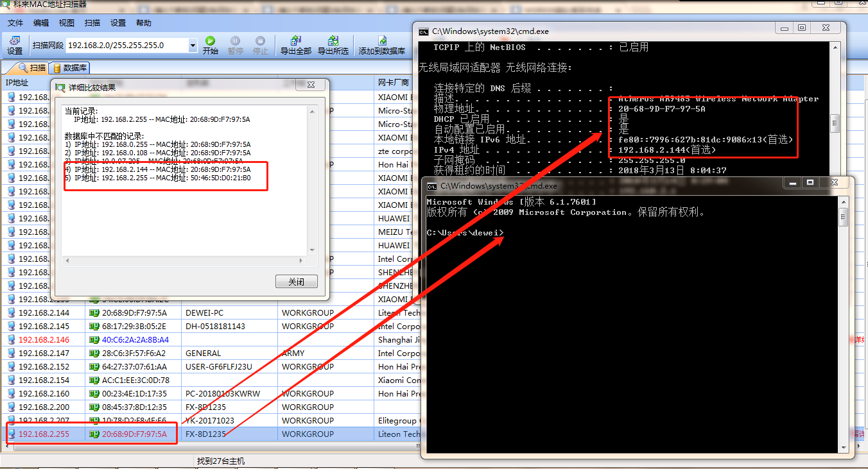Start scanning with the green 开始 button
Image resolution: width=868 pixels, height=469 pixels.
click(x=210, y=40)
